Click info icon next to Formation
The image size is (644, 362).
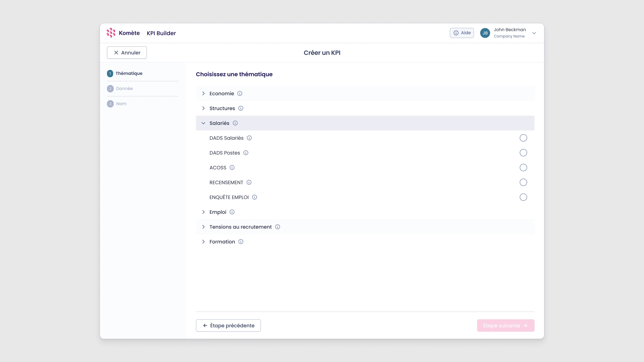tap(240, 242)
